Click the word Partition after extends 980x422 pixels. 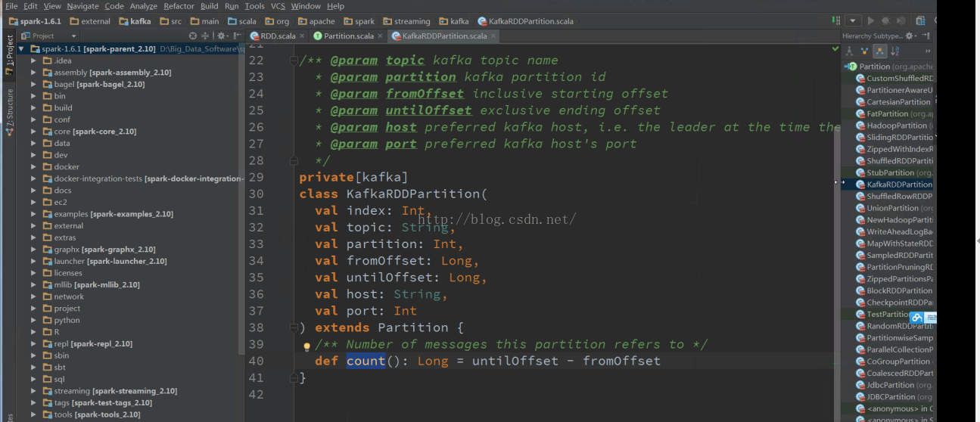(x=413, y=327)
